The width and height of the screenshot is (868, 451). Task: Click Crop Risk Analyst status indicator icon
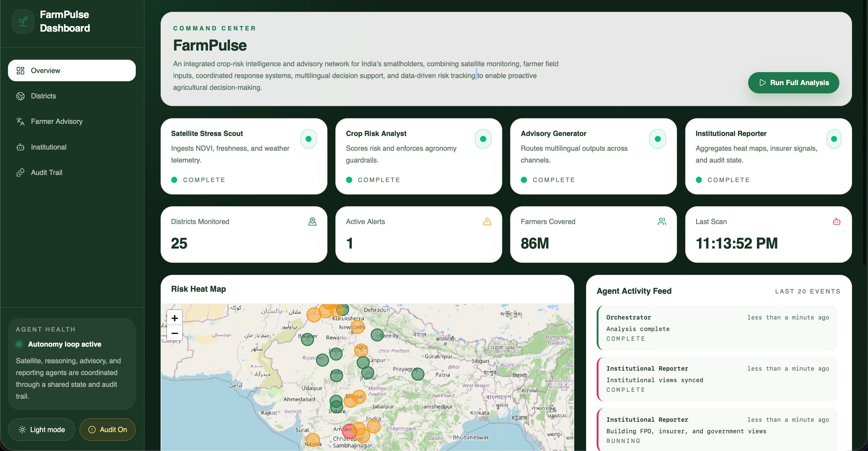(483, 139)
